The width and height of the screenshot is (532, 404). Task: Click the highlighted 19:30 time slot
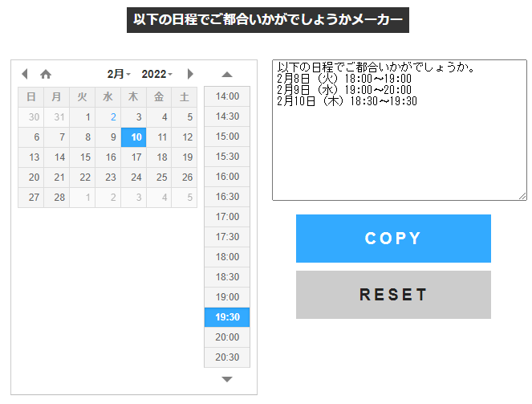[x=227, y=317]
